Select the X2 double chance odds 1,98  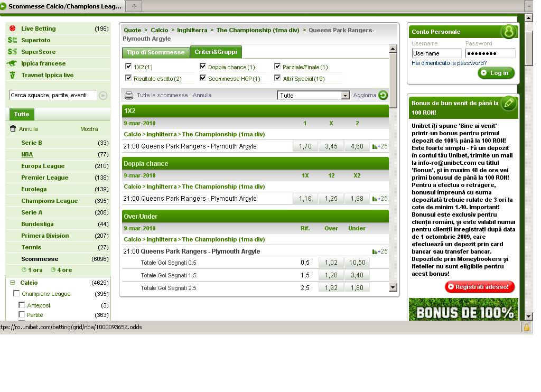(x=357, y=199)
